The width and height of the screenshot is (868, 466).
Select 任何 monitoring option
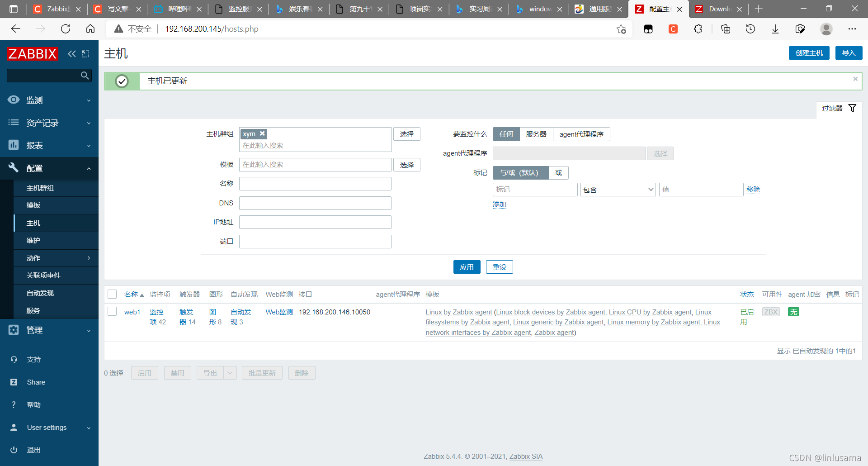coord(506,134)
